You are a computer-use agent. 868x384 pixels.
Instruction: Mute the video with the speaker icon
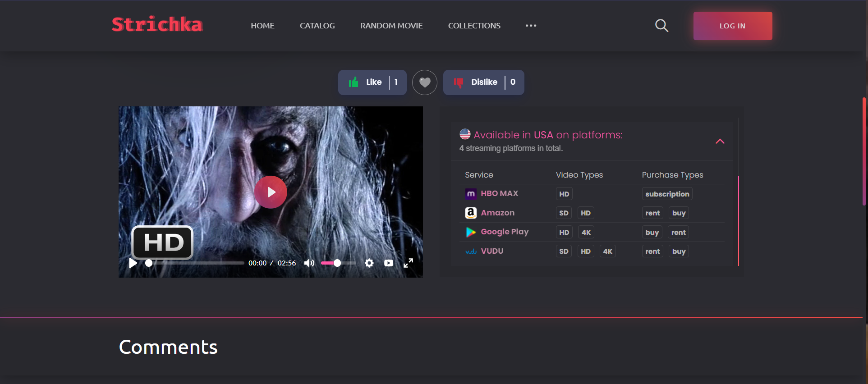(309, 263)
